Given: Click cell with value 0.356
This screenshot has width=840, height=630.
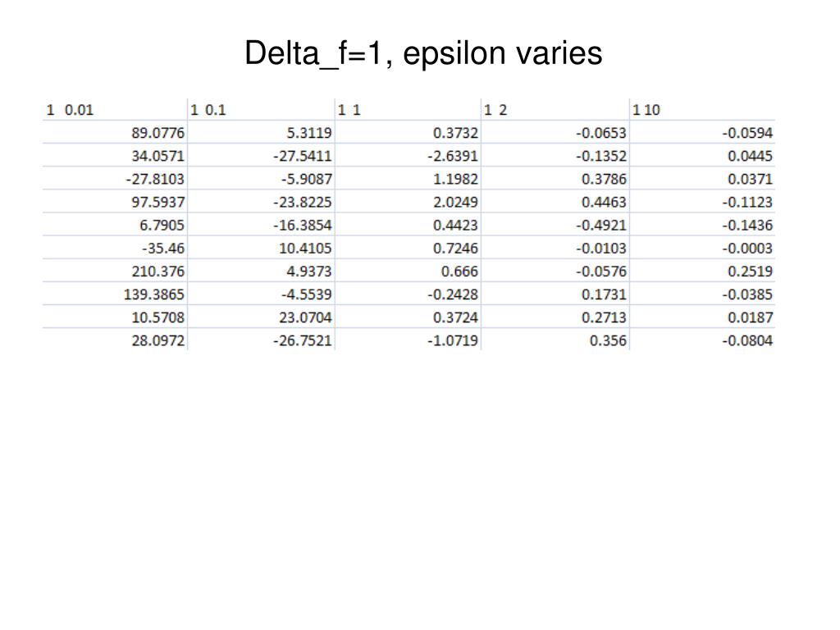Looking at the screenshot, I should [555, 340].
